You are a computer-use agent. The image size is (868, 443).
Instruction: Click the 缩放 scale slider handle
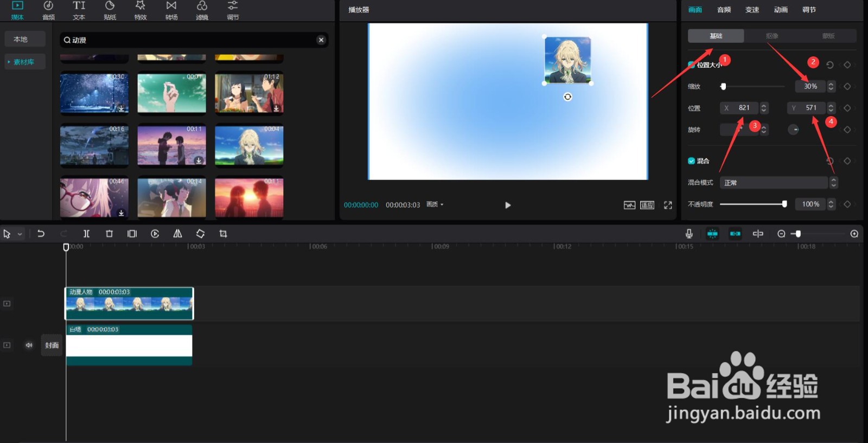pos(723,86)
